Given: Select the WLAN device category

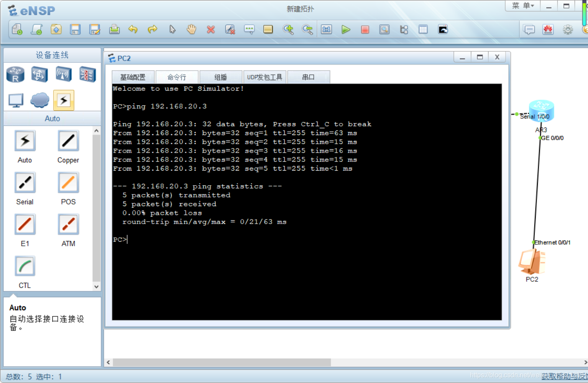Looking at the screenshot, I should click(64, 74).
